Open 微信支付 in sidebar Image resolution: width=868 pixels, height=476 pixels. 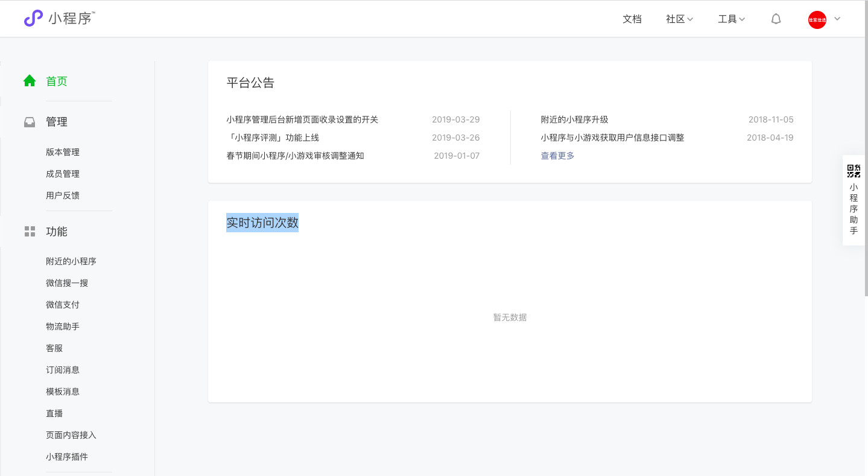pos(63,305)
